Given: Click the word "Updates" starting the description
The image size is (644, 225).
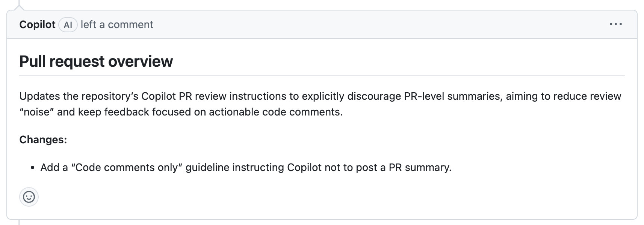Looking at the screenshot, I should point(40,96).
